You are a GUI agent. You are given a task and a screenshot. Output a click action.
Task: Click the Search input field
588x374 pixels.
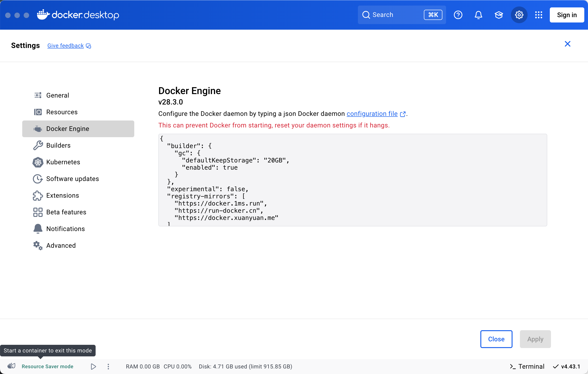[402, 15]
